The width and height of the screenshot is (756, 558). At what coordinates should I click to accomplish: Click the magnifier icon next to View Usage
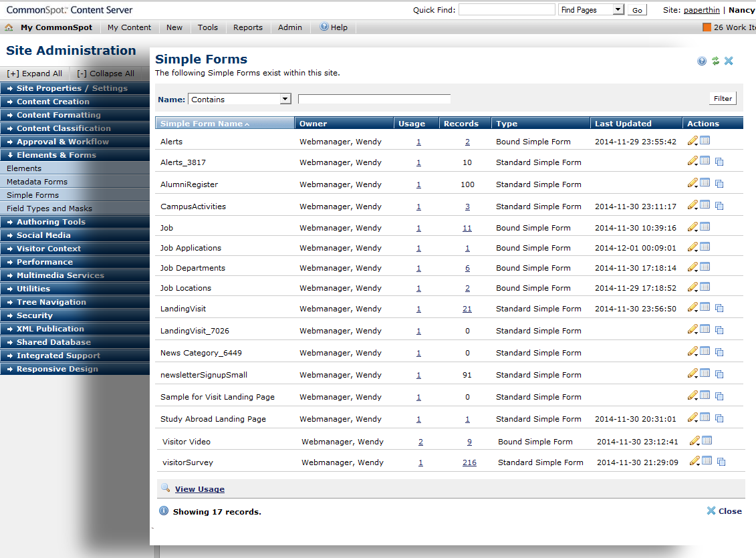[165, 488]
